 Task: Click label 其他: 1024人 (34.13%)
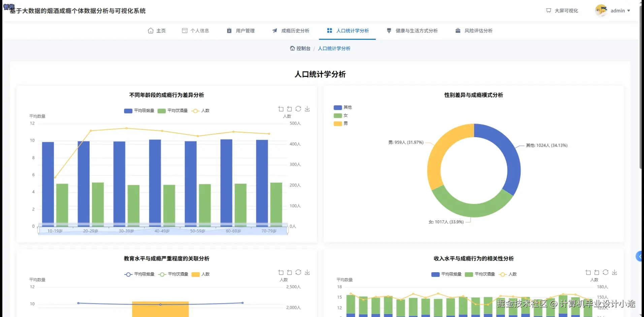[547, 146]
